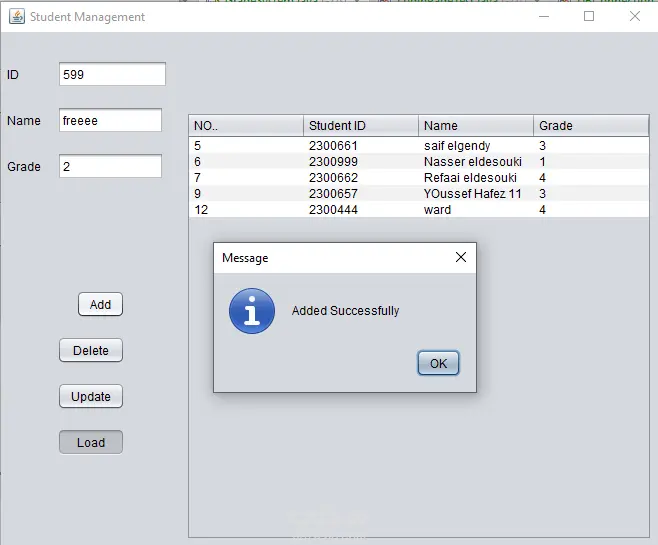Viewport: 658px width, 545px height.
Task: Focus the Name field containing freeee
Action: [x=110, y=120]
